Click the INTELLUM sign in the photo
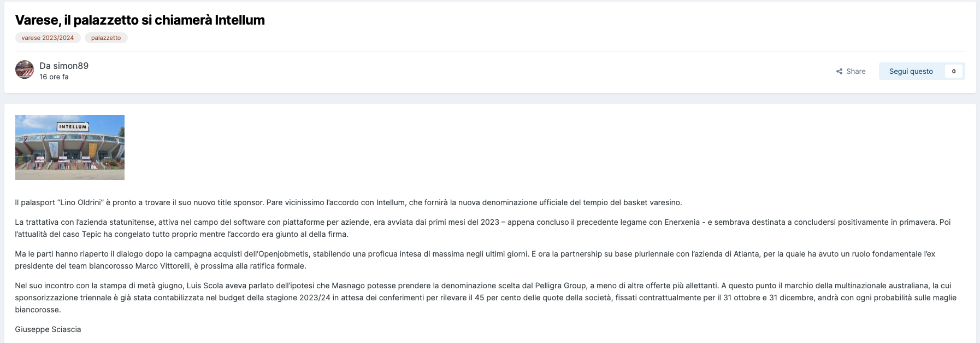 click(x=73, y=127)
